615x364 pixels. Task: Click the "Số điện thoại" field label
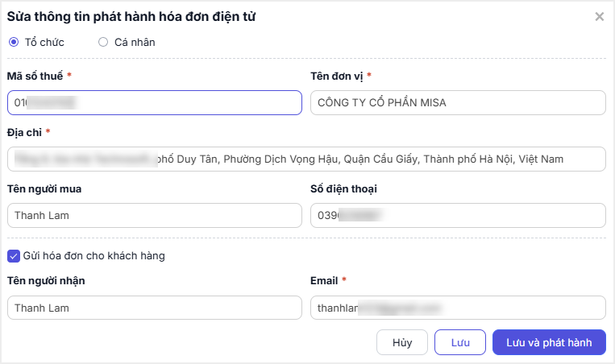click(x=344, y=188)
